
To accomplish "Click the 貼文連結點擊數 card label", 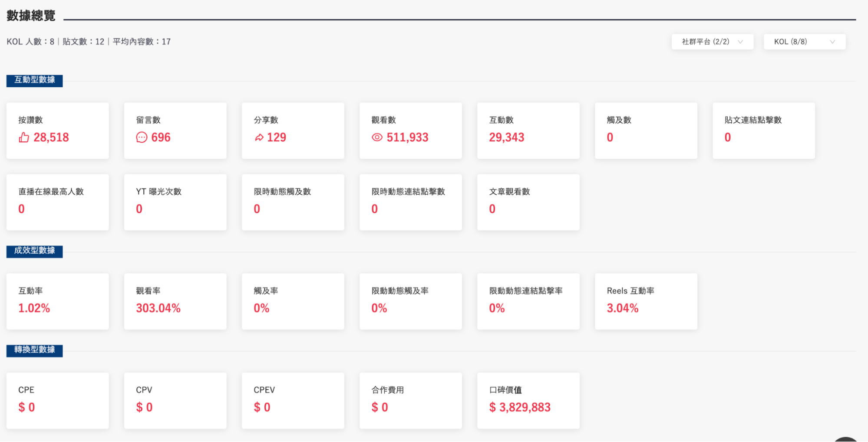I will tap(753, 120).
